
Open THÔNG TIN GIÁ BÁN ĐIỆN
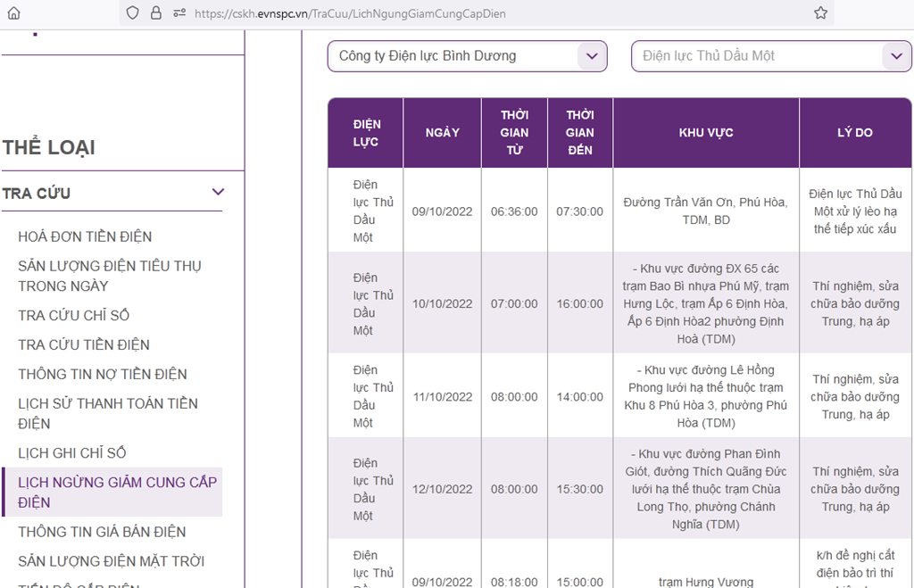point(102,532)
